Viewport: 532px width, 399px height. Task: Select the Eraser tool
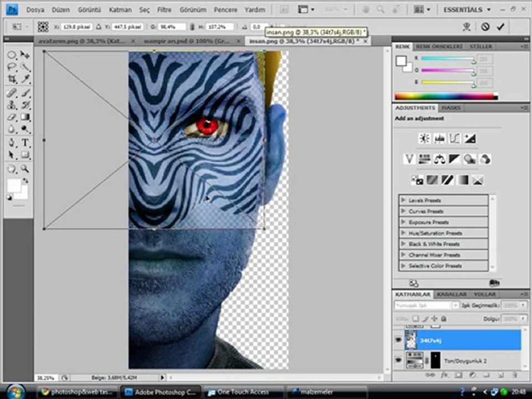12,117
